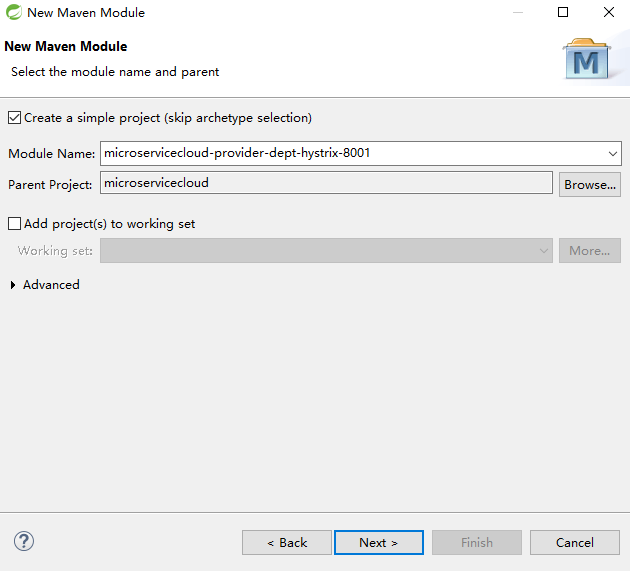Click the Spring leaf icon in title bar
The width and height of the screenshot is (630, 571).
14,12
